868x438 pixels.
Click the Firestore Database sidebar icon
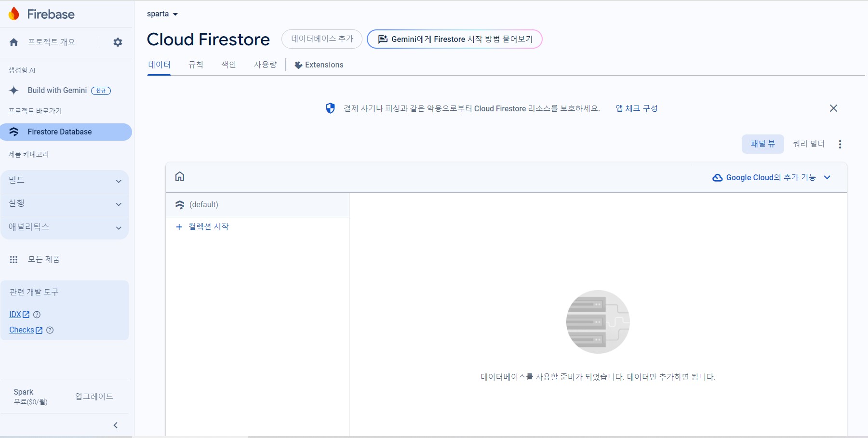14,132
